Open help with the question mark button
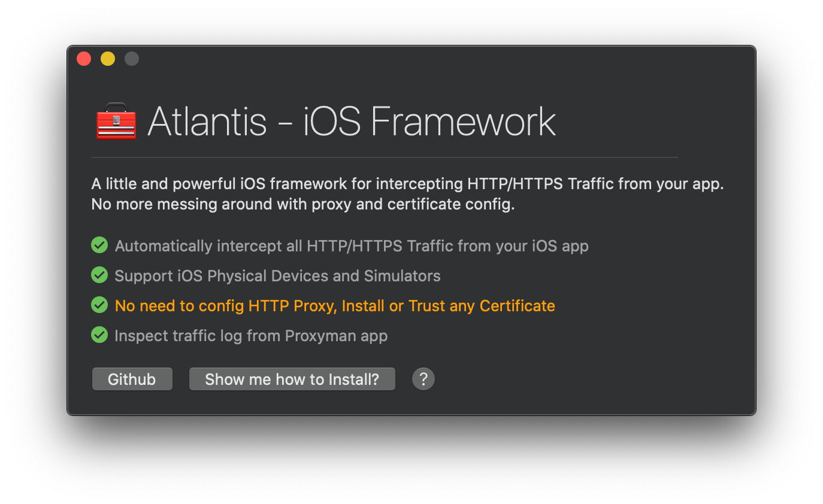The image size is (823, 504). pyautogui.click(x=423, y=379)
